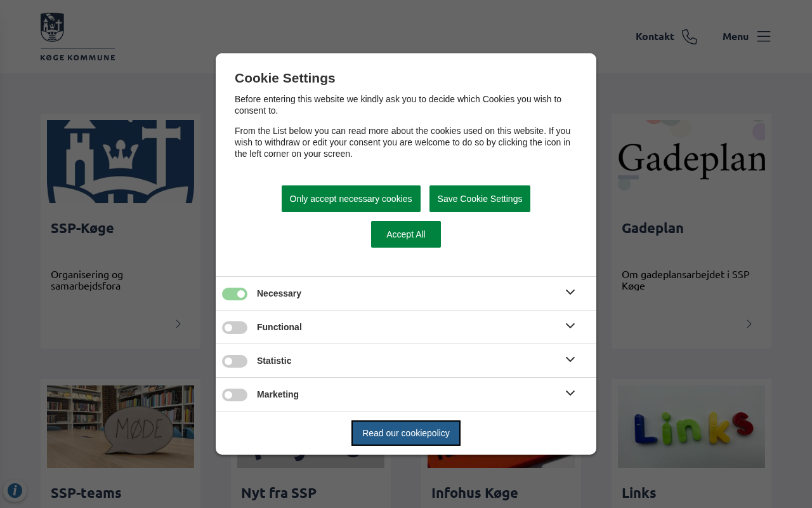Expand the Functional cookies details chevron

[x=570, y=326]
